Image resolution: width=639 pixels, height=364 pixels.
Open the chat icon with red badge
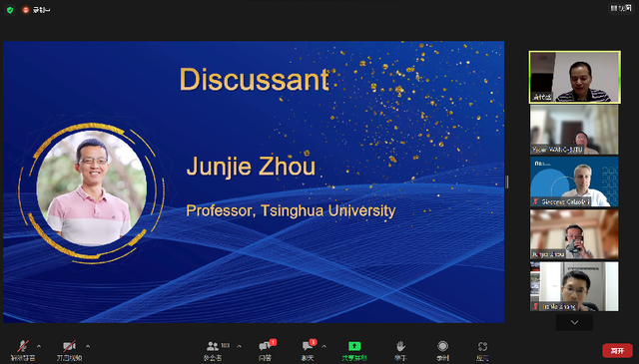[x=308, y=346]
